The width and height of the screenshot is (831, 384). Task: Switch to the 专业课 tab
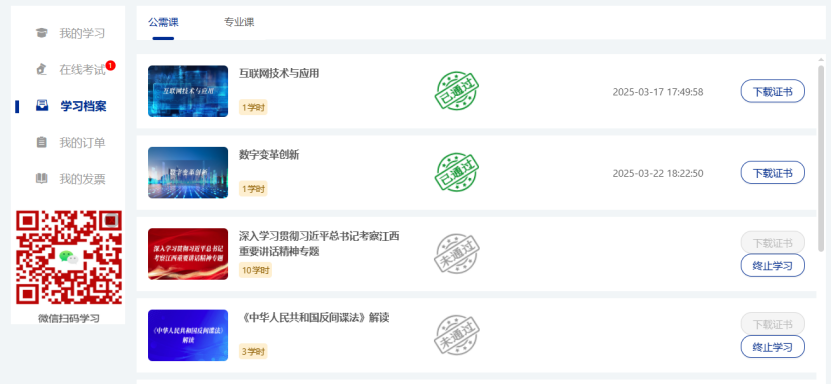click(239, 22)
